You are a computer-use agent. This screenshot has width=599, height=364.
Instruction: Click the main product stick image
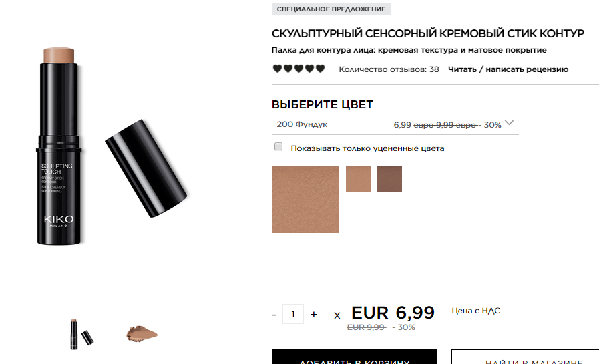59,146
